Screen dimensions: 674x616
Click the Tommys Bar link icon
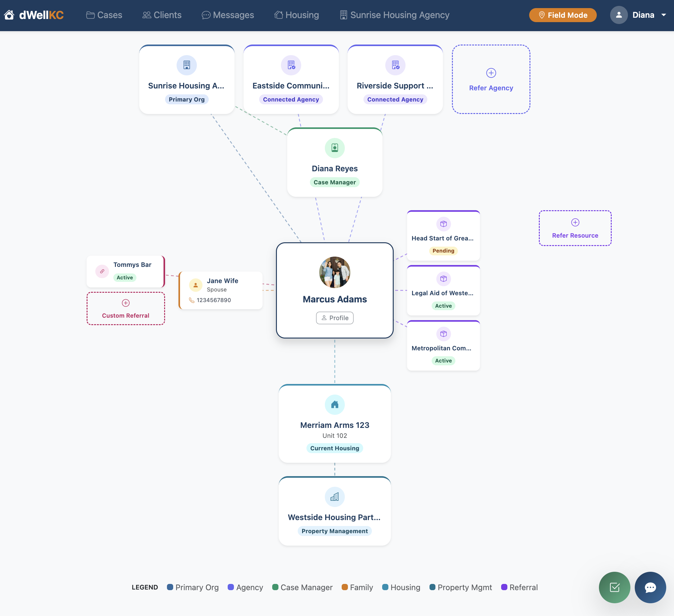tap(102, 271)
